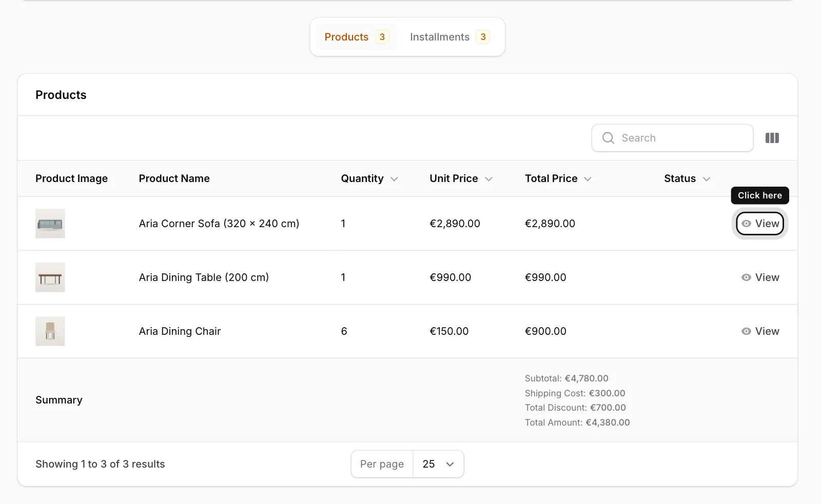Image resolution: width=821 pixels, height=504 pixels.
Task: Click the €990.00 unit price for Dining Table
Action: pyautogui.click(x=450, y=277)
